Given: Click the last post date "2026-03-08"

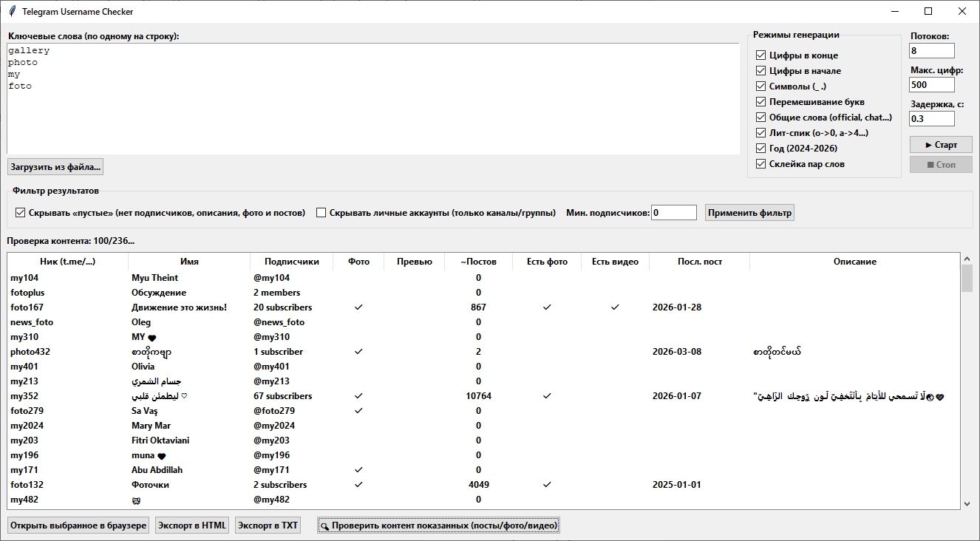Looking at the screenshot, I should pos(677,352).
